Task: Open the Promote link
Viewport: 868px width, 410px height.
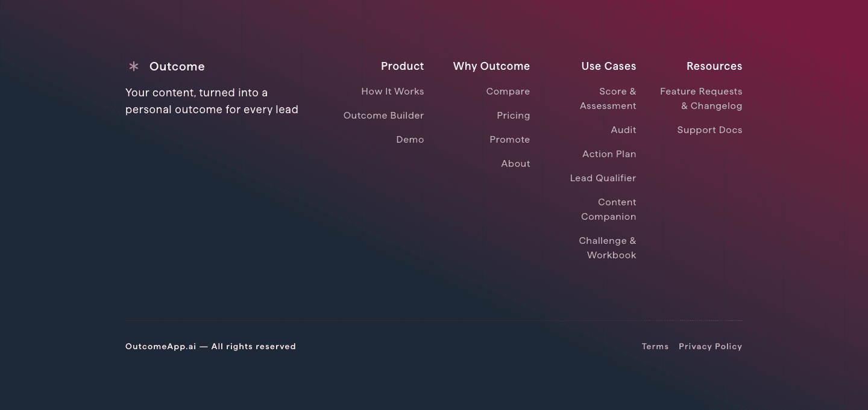Action: (x=510, y=140)
